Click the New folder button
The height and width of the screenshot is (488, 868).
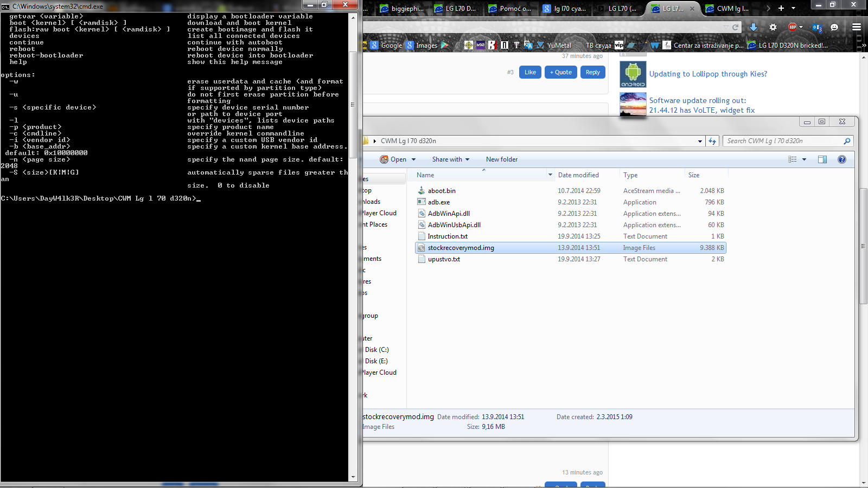[502, 159]
